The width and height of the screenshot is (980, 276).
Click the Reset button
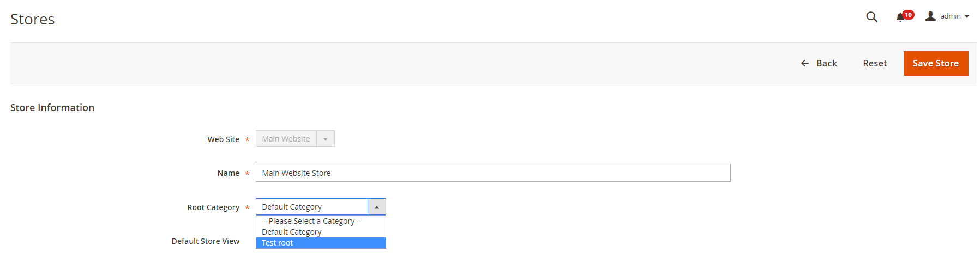click(x=875, y=63)
